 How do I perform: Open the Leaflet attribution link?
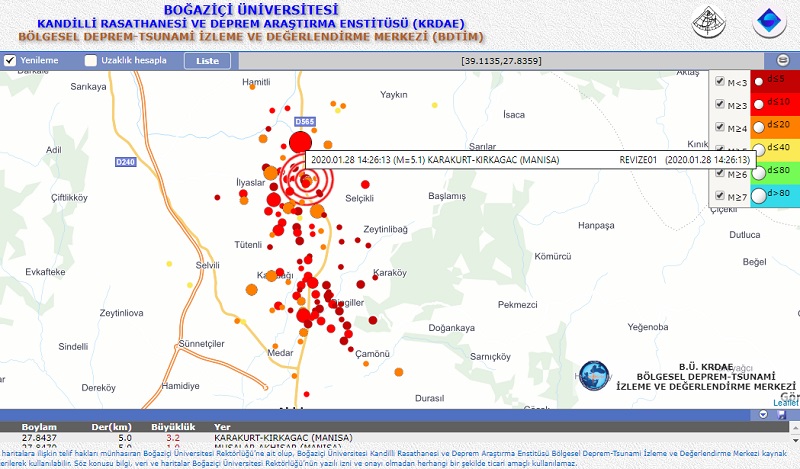click(786, 403)
